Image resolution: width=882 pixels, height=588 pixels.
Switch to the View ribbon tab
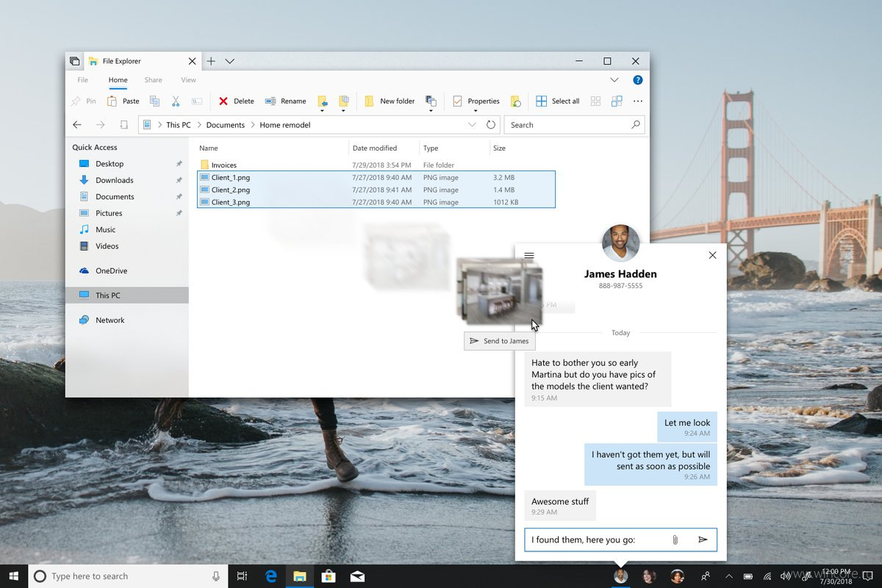click(189, 80)
